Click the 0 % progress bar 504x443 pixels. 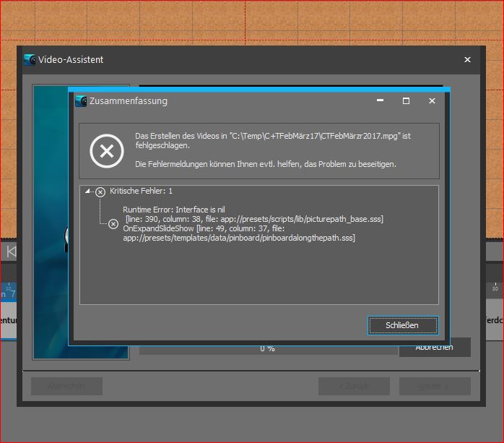point(267,348)
